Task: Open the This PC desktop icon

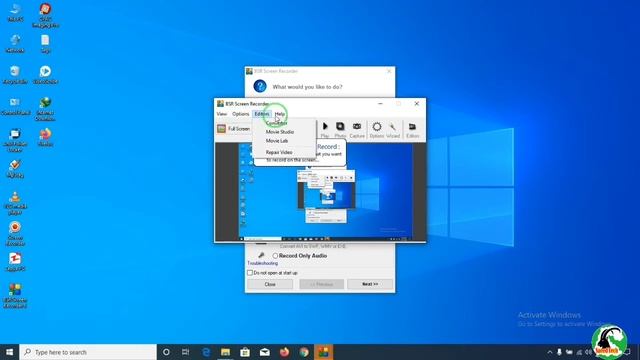Action: click(x=16, y=12)
